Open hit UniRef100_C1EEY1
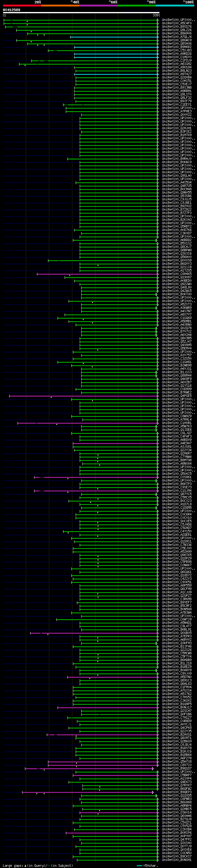The height and width of the screenshot is (868, 197). pyautogui.click(x=176, y=104)
